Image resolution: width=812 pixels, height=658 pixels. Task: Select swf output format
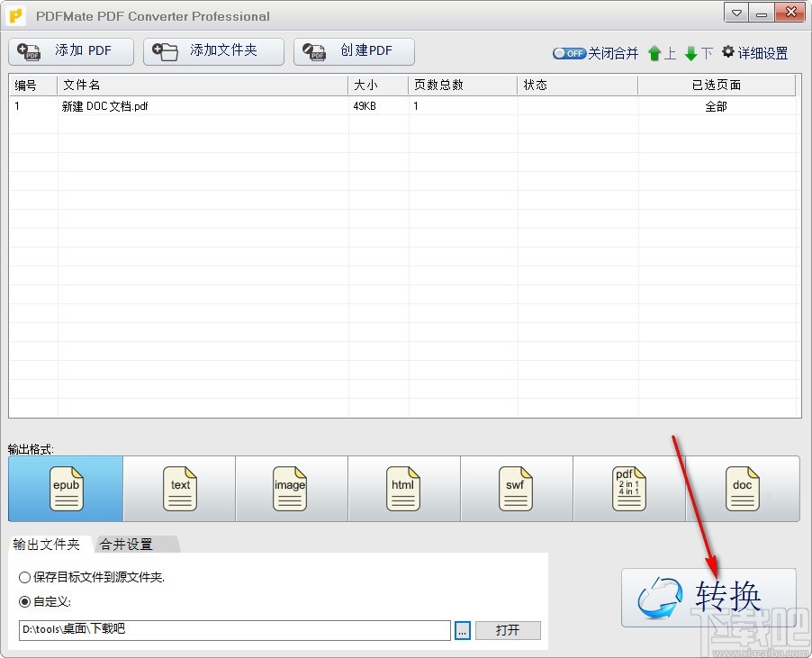click(517, 489)
